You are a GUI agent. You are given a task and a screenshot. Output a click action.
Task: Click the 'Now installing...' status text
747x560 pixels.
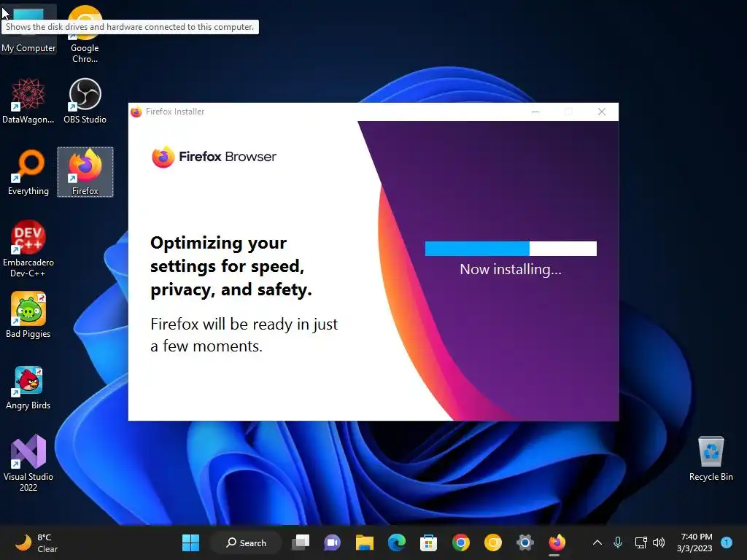click(511, 270)
